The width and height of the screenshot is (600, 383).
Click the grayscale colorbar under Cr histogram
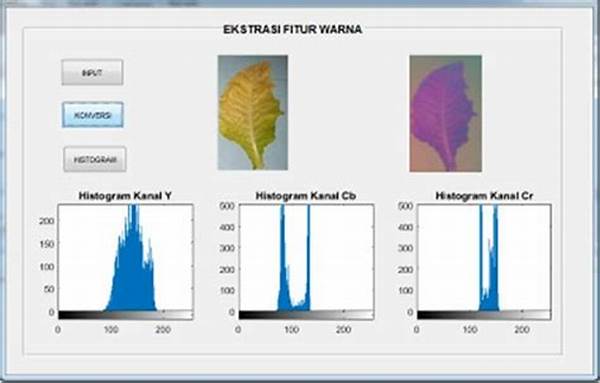click(x=484, y=315)
